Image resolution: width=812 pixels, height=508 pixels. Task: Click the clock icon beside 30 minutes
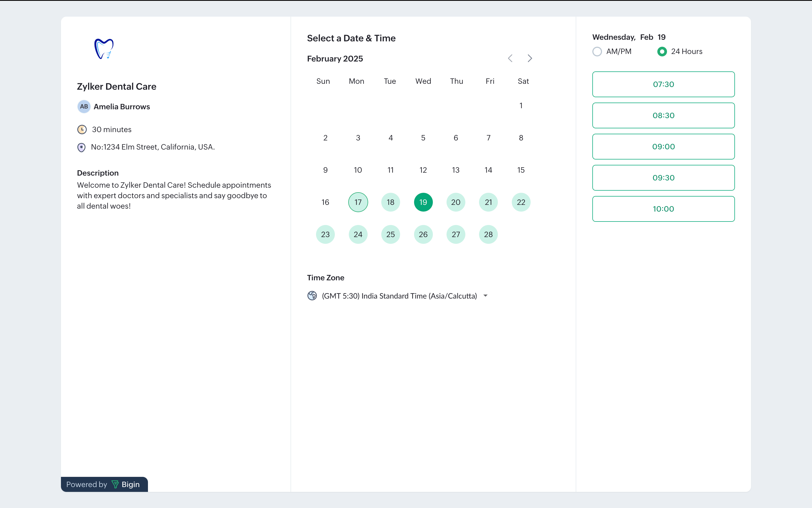(82, 129)
